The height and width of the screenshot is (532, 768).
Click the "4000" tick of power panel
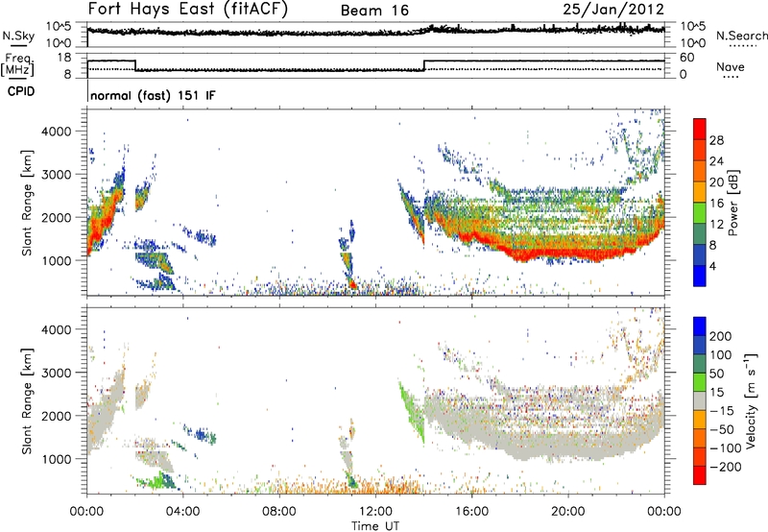57,132
